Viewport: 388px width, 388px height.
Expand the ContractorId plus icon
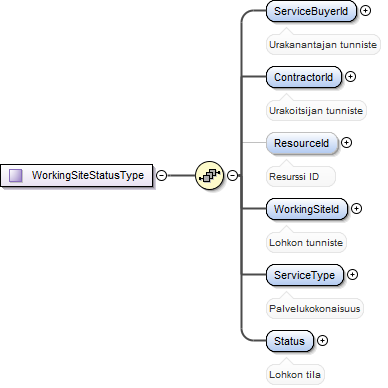(350, 77)
